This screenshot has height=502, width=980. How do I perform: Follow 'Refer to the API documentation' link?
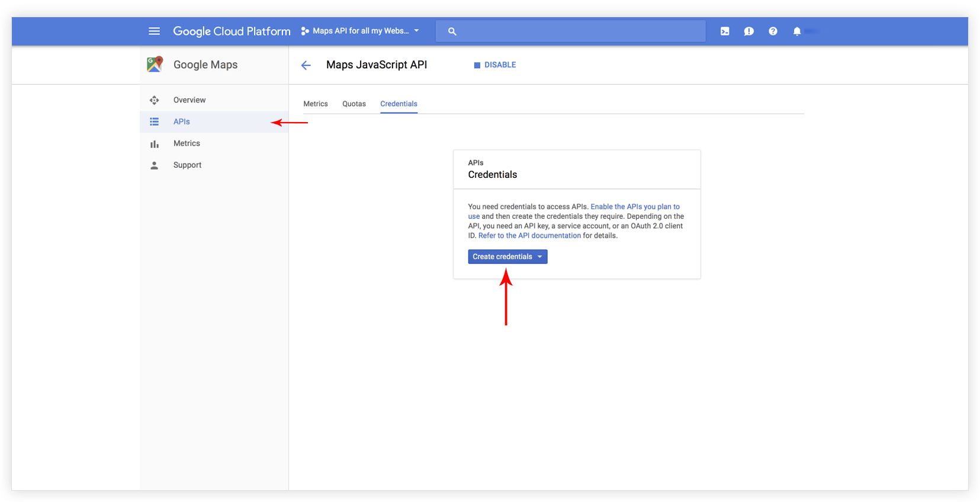tap(529, 236)
